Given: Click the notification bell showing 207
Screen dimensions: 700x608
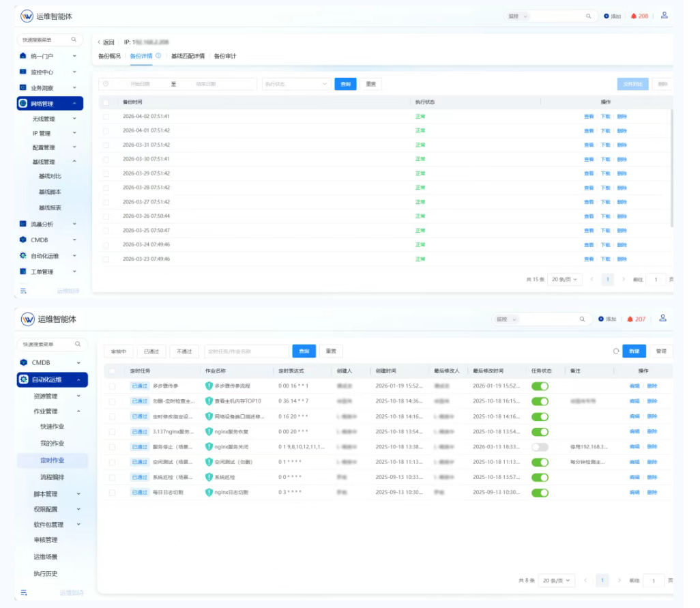Looking at the screenshot, I should pyautogui.click(x=630, y=319).
